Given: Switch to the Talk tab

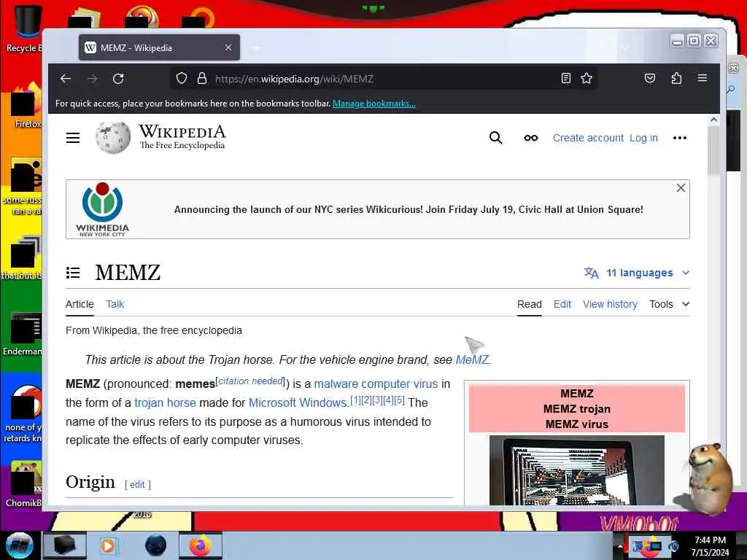Looking at the screenshot, I should point(115,304).
